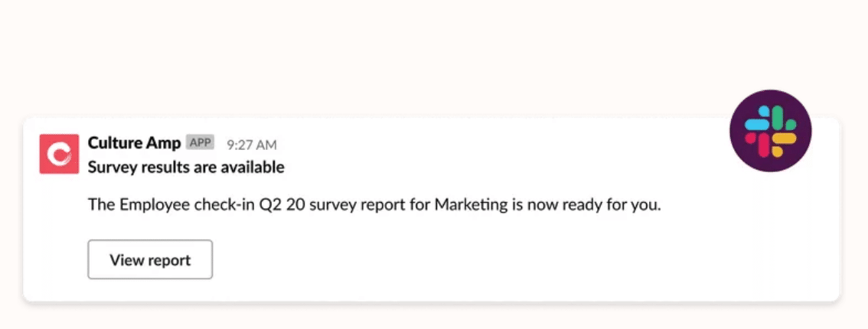
Task: Click 'Employee check-in Q2 20' text in message
Action: [x=212, y=205]
